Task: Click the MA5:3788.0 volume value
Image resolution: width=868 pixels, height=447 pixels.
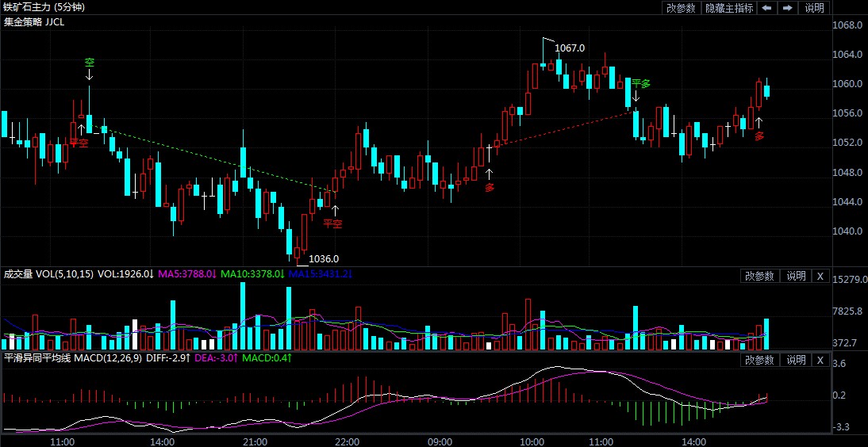Action: [187, 274]
